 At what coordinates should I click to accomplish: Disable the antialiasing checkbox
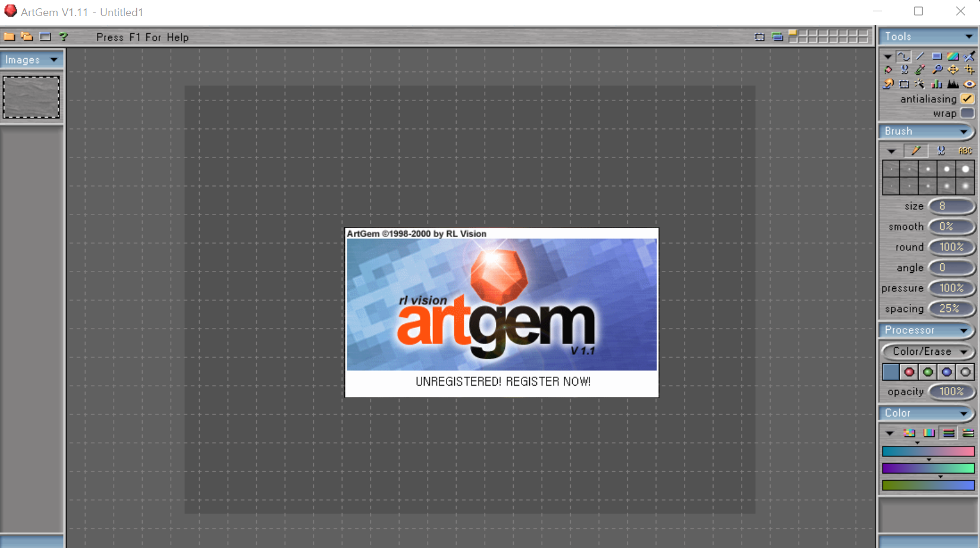coord(967,99)
